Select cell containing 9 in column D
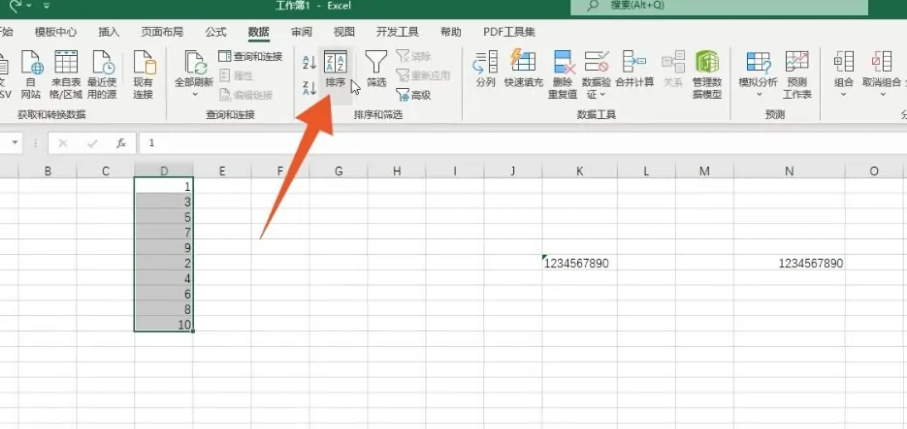Screen dimensions: 907x429 pyautogui.click(x=164, y=248)
